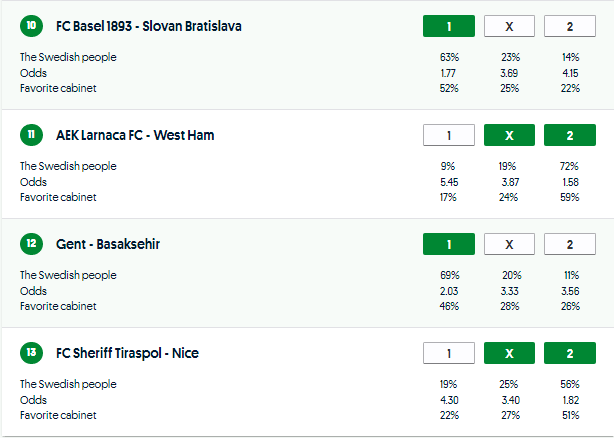Toggle '2' for West Ham away win
This screenshot has width=614, height=438.
pyautogui.click(x=569, y=135)
